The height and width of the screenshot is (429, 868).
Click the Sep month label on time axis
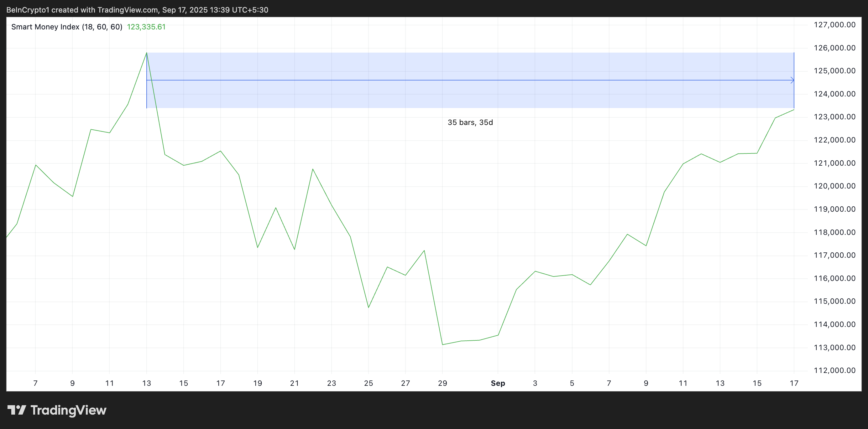click(x=498, y=383)
